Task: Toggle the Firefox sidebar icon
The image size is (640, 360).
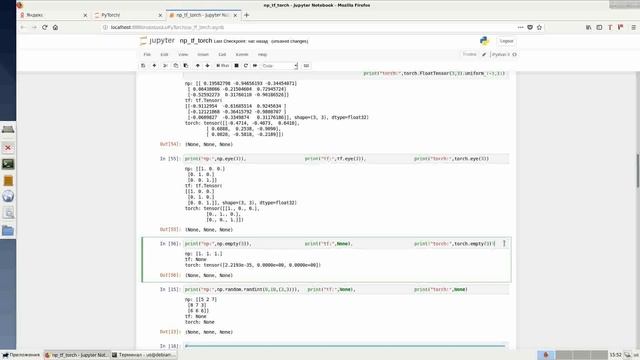Action: coord(599,27)
